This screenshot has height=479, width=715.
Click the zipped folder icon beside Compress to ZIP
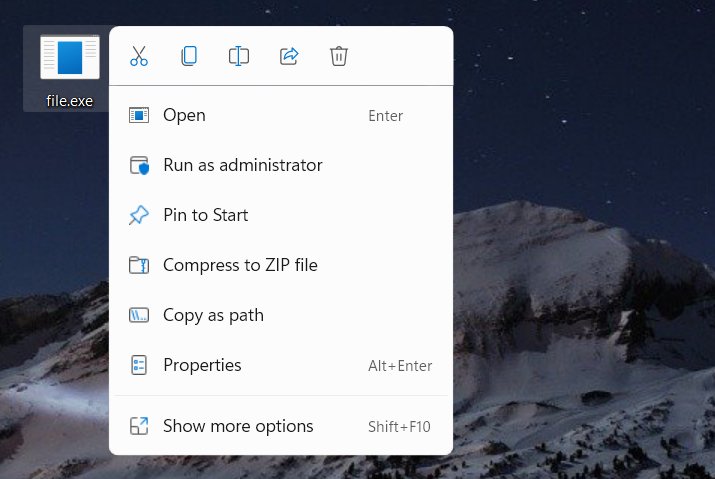[139, 265]
